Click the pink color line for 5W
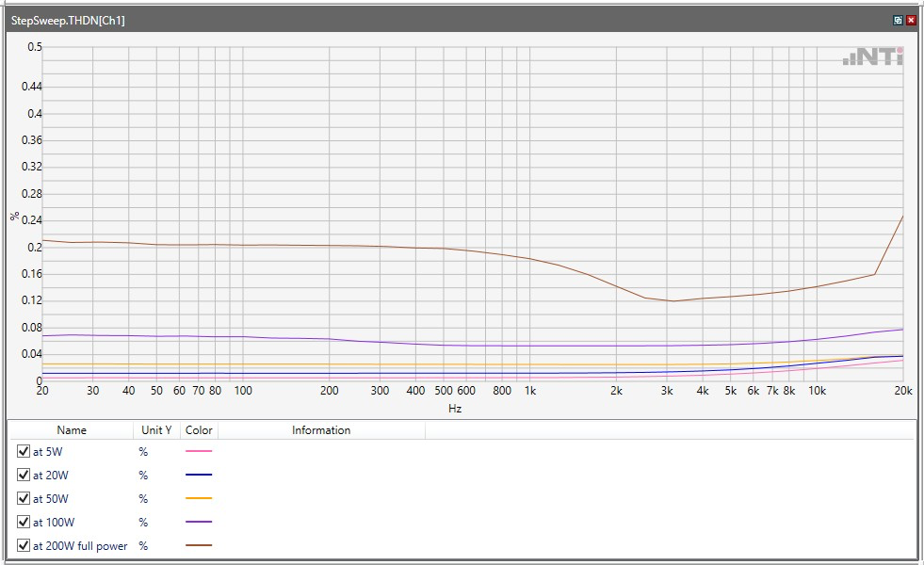 (199, 452)
